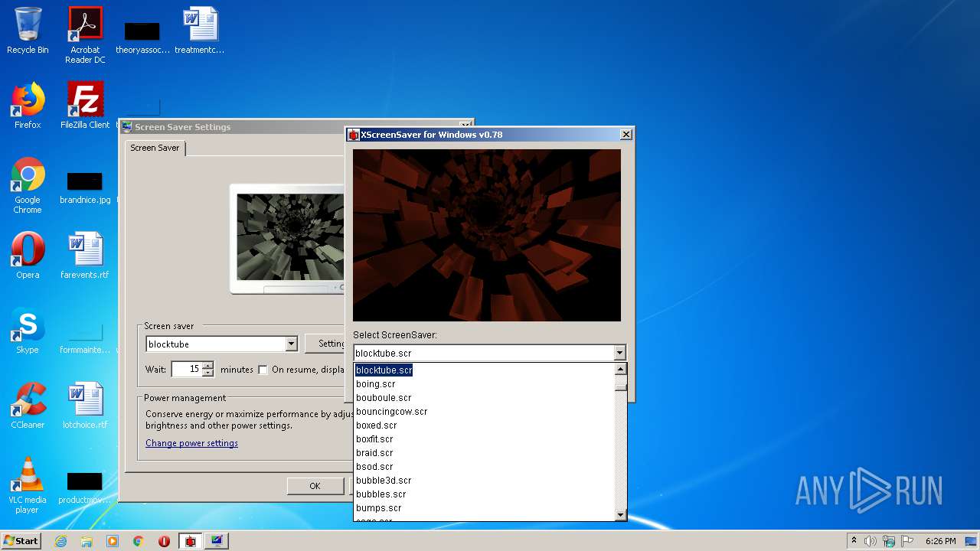Open the Recycle Bin desktop icon

(28, 31)
